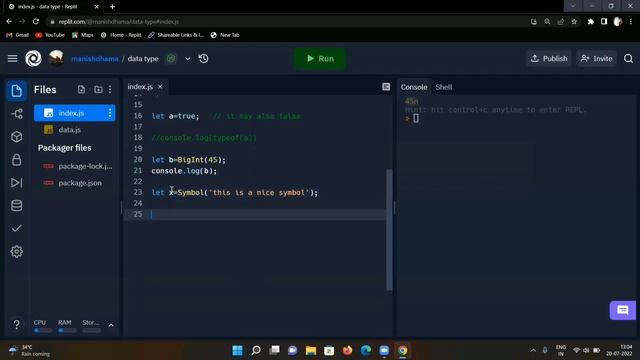Show hidden system tray icons

coord(533,350)
